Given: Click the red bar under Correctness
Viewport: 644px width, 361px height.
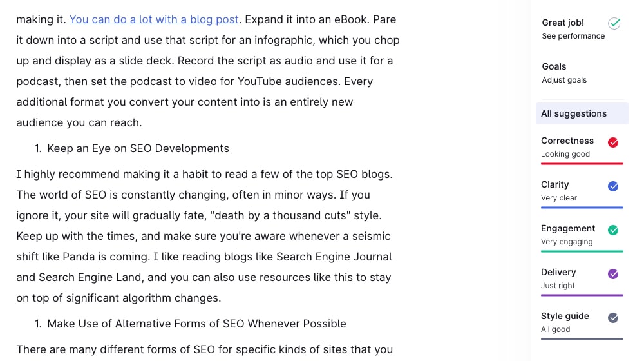Looking at the screenshot, I should [x=582, y=164].
